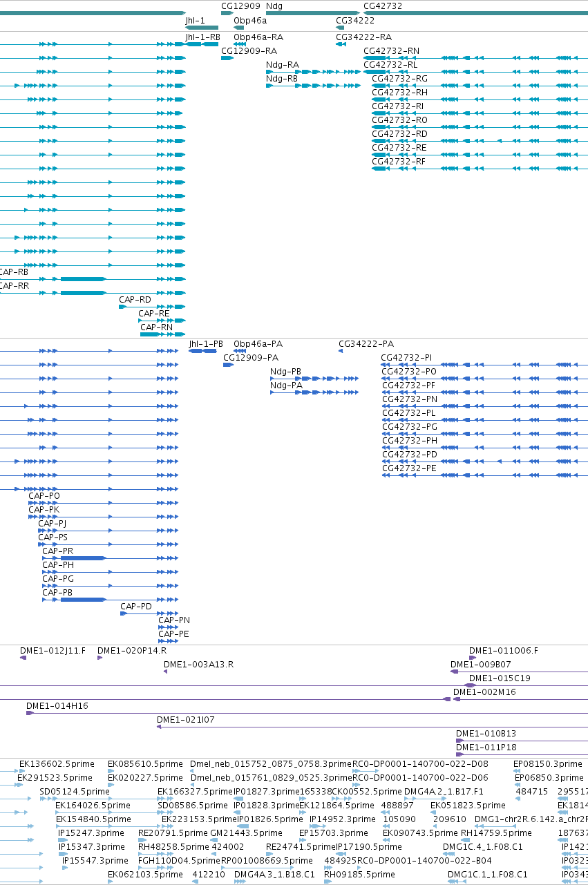Screen dimensions: 588x885
Task: Select BAC end DME1-012J11.F
Action: 53,650
